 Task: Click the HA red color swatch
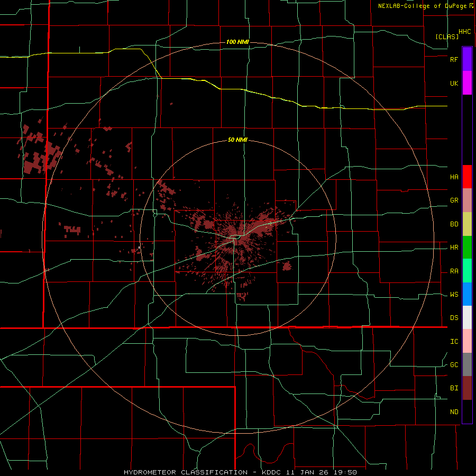(467, 177)
